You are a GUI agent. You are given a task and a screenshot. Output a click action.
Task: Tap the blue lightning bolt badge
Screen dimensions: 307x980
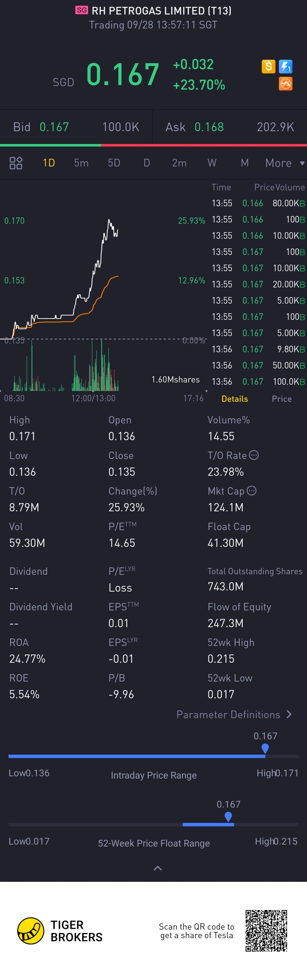click(x=286, y=67)
